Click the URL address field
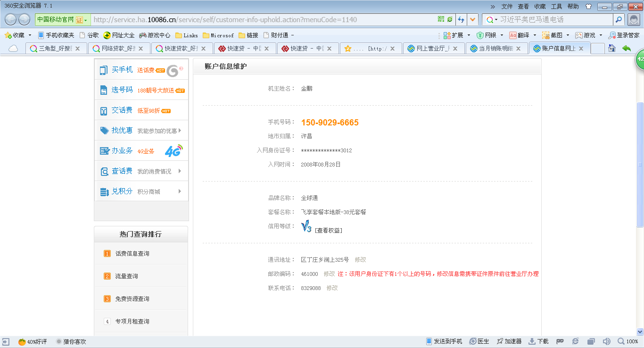This screenshot has width=644, height=348. point(264,20)
